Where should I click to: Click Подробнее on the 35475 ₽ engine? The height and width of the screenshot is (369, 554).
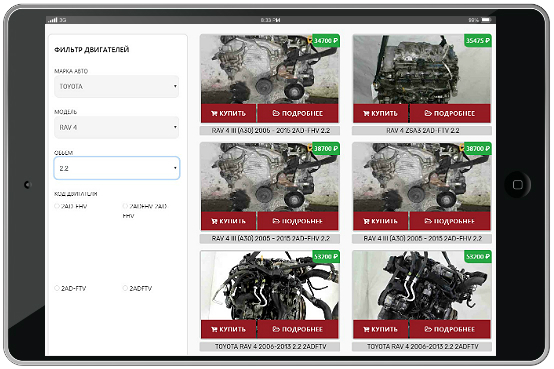pos(450,113)
